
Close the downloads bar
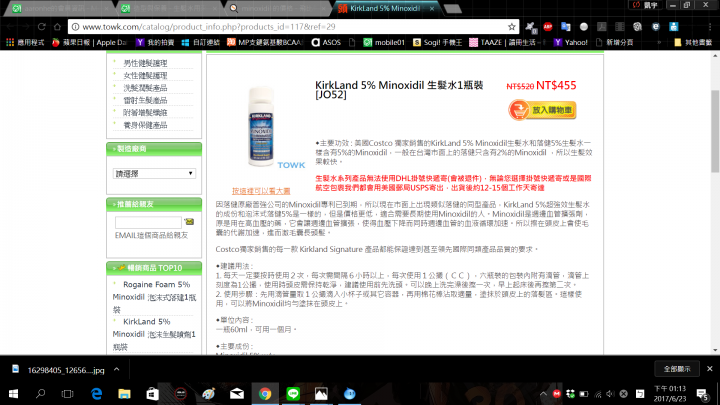click(x=709, y=369)
